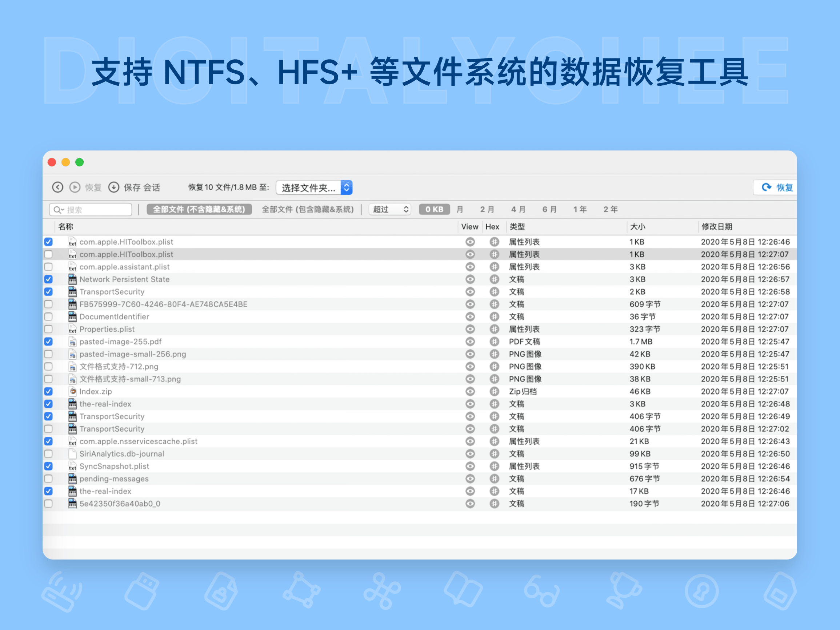Switch to 全部文件 (包含隐藏&系统) filter
Image resolution: width=840 pixels, height=630 pixels.
308,209
